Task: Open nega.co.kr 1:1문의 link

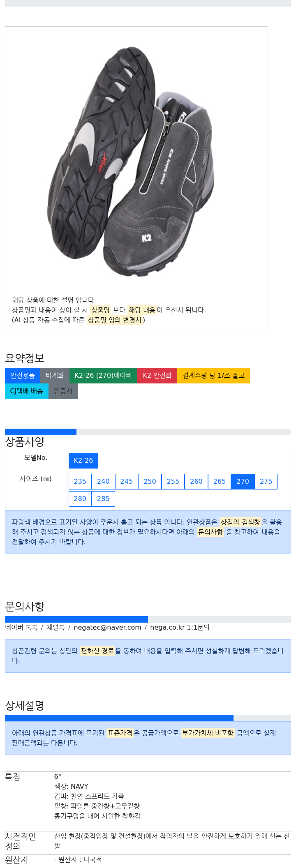Action: tap(180, 628)
